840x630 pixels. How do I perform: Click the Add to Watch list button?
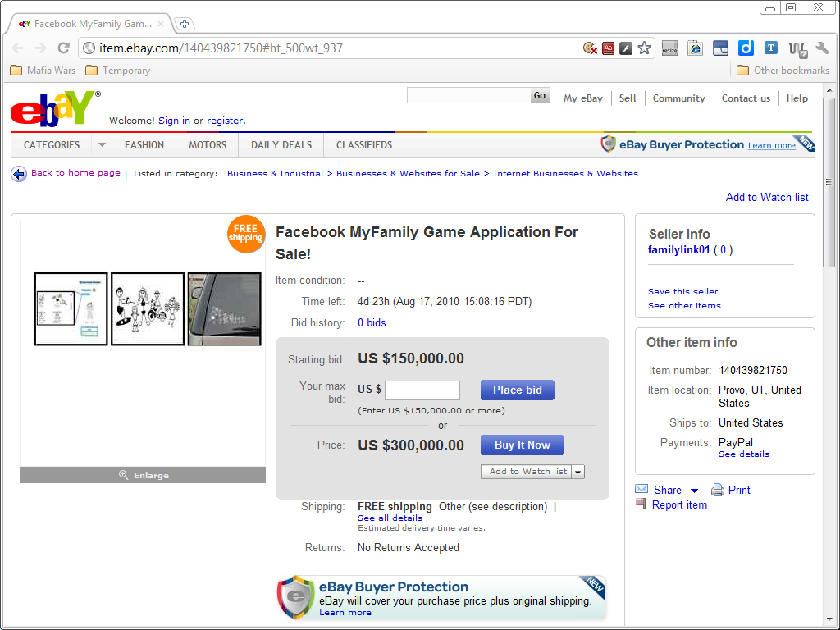click(x=527, y=472)
